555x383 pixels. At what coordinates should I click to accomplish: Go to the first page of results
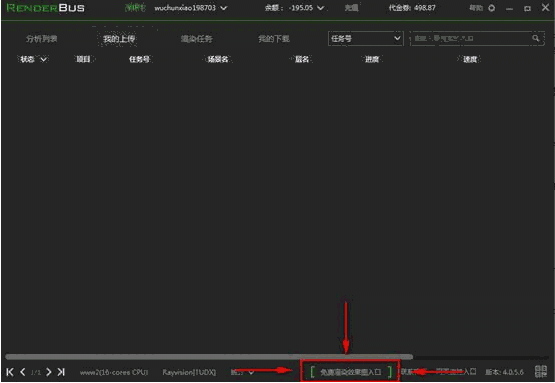pyautogui.click(x=10, y=372)
